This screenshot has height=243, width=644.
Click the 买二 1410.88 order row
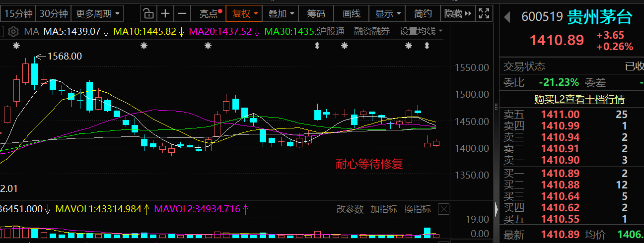[572, 185]
